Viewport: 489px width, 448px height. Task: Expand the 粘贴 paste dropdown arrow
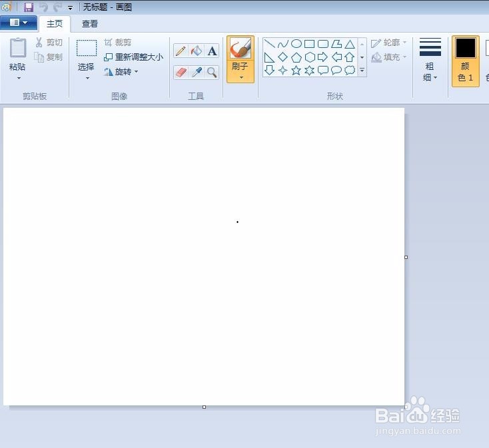tap(19, 78)
